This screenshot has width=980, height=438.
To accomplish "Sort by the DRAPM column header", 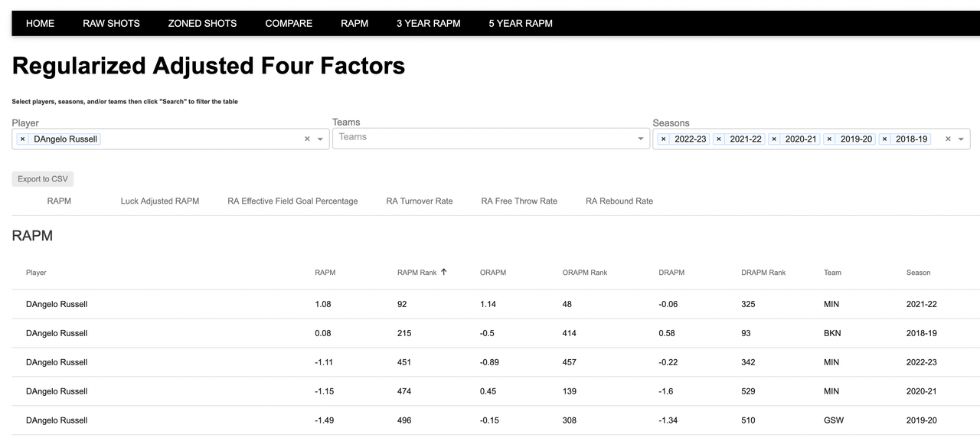I will 671,273.
